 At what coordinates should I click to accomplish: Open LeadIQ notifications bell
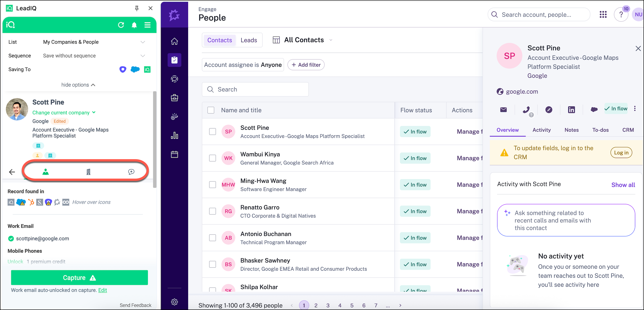[134, 25]
